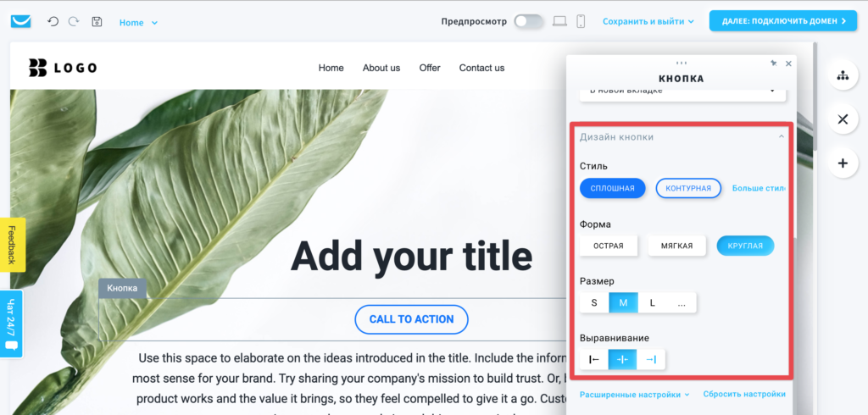Choose the Круглая shape
This screenshot has width=868, height=415.
[x=745, y=246]
